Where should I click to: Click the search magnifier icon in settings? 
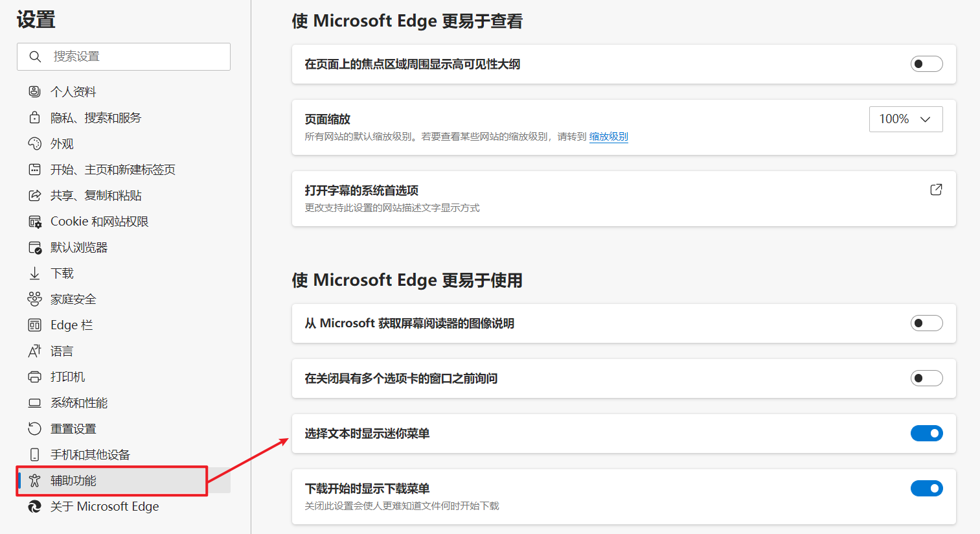pos(35,56)
